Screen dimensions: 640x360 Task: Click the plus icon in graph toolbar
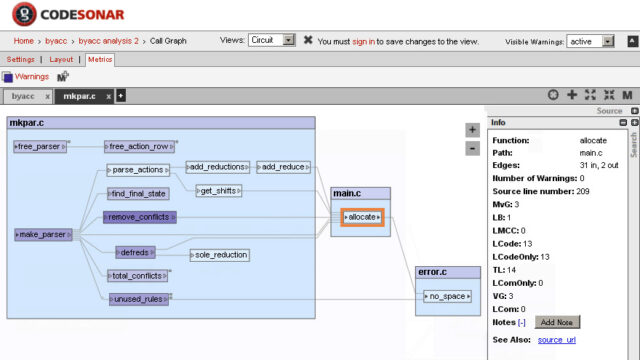[x=572, y=95]
